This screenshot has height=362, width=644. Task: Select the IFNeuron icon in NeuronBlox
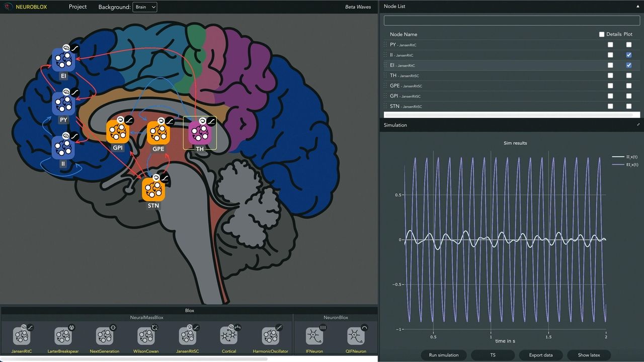pyautogui.click(x=313, y=336)
